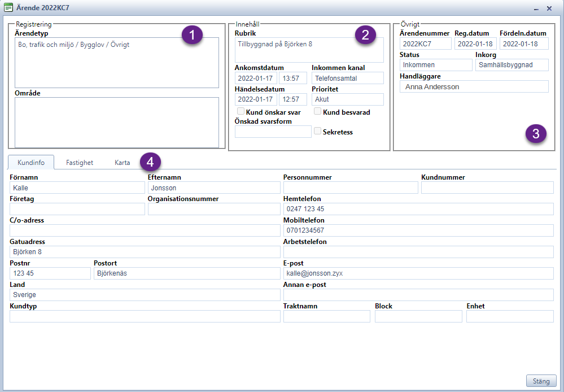This screenshot has width=564, height=392.
Task: Click the Ärendetyp text area
Action: click(116, 63)
